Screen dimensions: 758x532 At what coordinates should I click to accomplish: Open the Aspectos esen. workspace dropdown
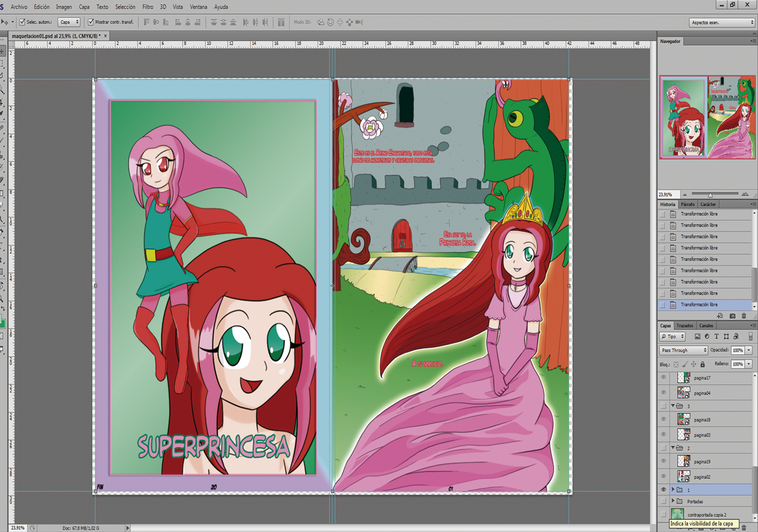(x=722, y=22)
